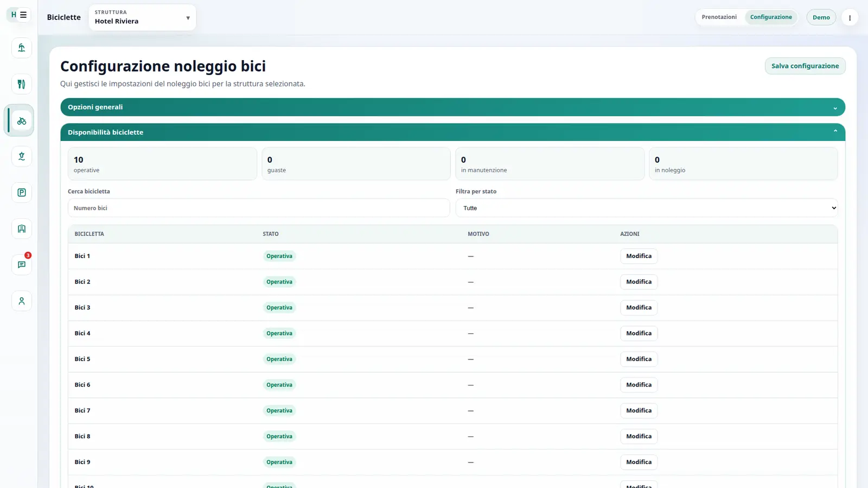
Task: Open the spa/wellness sidebar icon
Action: pos(22,156)
